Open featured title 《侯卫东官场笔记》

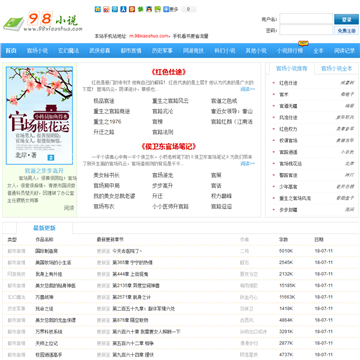168,146
